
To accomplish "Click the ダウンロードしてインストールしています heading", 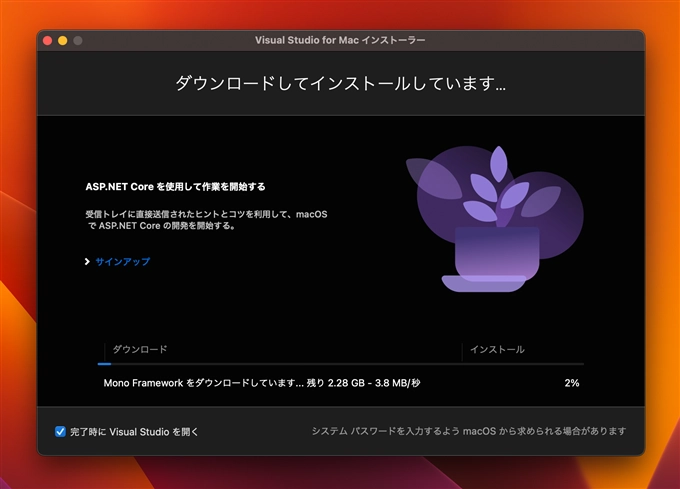I will tap(340, 83).
